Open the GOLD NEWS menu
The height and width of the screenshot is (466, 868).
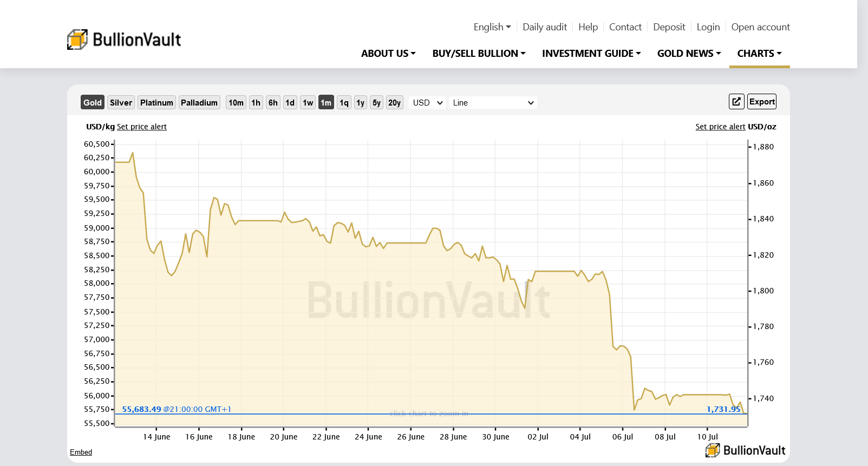(689, 54)
